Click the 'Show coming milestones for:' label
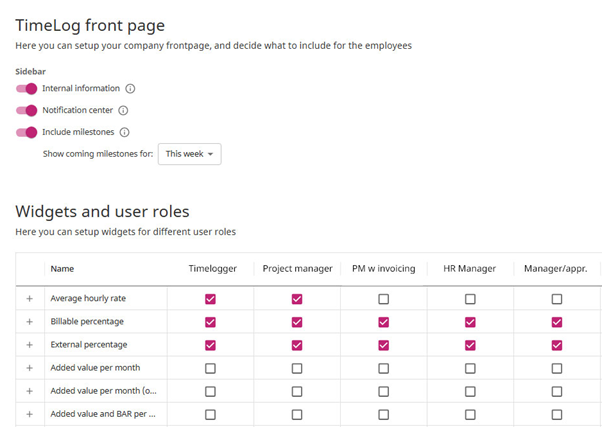The height and width of the screenshot is (427, 602). pyautogui.click(x=98, y=154)
